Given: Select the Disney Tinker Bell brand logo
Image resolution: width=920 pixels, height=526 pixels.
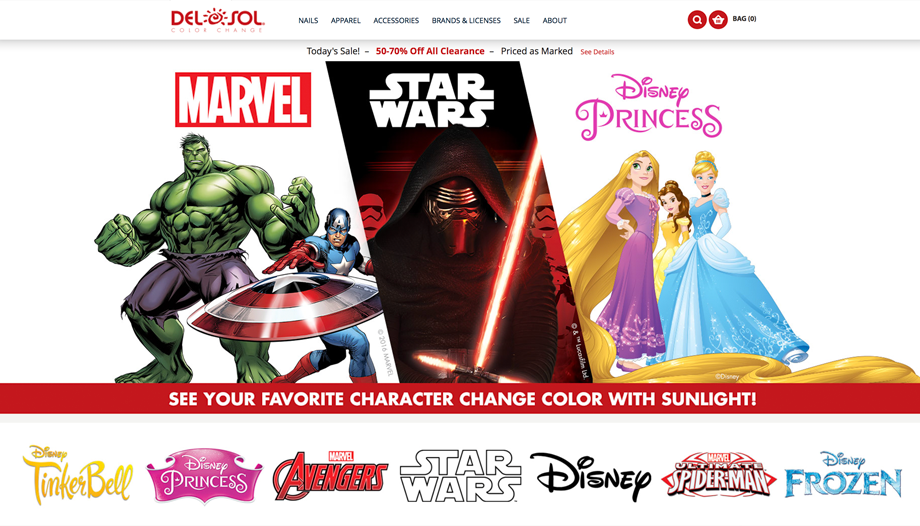Looking at the screenshot, I should pyautogui.click(x=77, y=475).
